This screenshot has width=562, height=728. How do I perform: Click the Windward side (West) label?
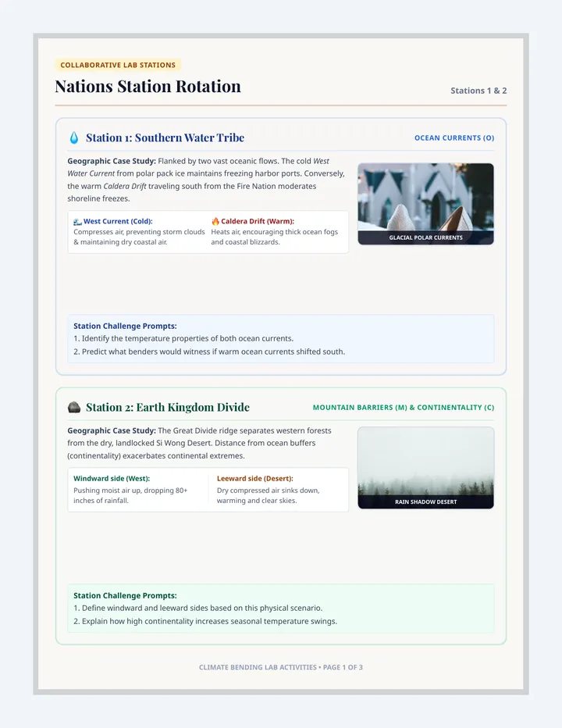[x=112, y=478]
